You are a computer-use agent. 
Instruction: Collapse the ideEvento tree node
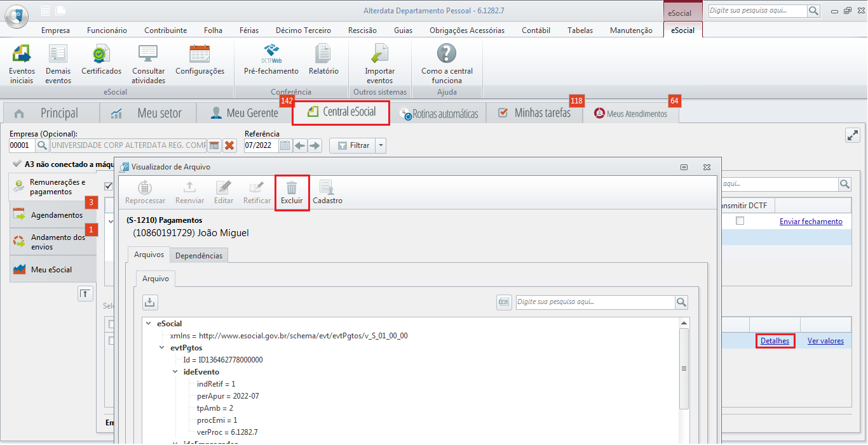click(175, 372)
